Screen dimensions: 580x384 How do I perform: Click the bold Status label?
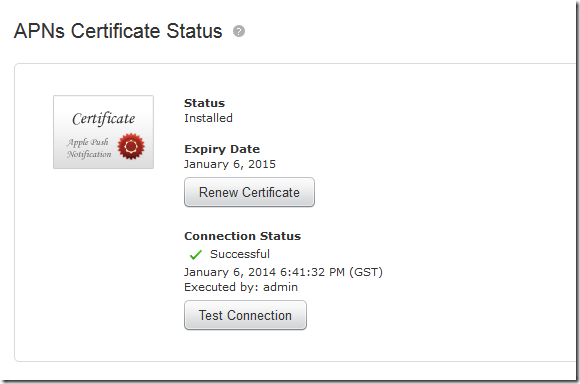point(205,103)
